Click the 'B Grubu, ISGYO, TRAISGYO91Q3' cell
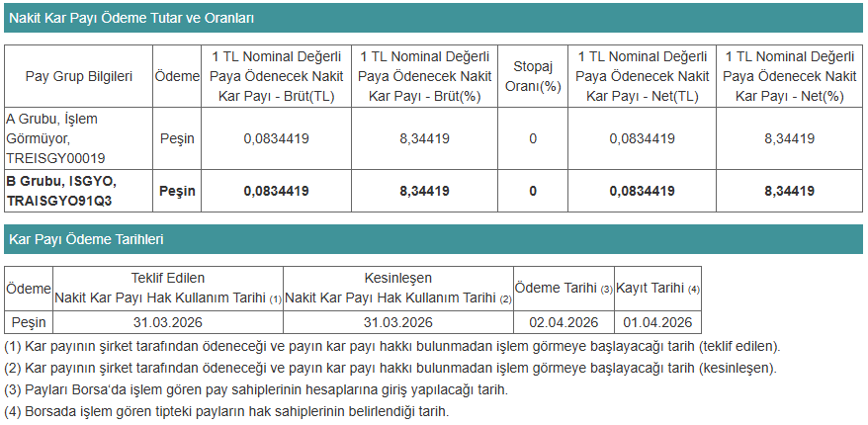868x425 pixels. point(79,191)
